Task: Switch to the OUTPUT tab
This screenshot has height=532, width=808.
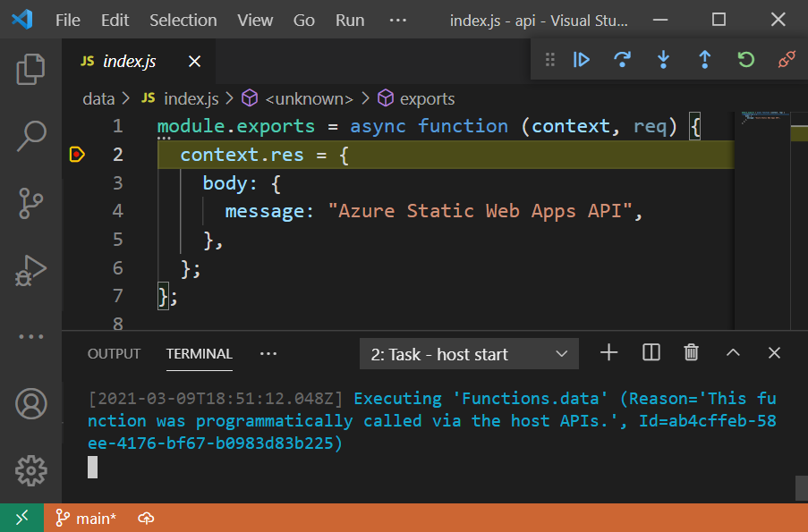Action: pyautogui.click(x=114, y=354)
